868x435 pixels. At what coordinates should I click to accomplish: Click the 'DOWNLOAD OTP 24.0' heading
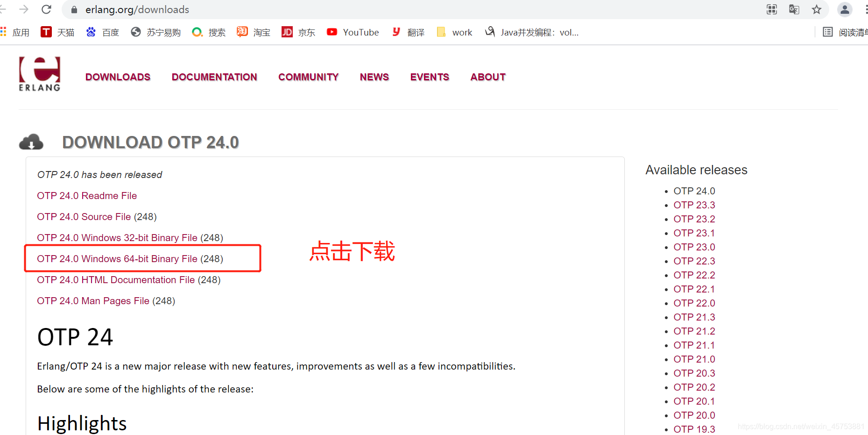pos(150,143)
